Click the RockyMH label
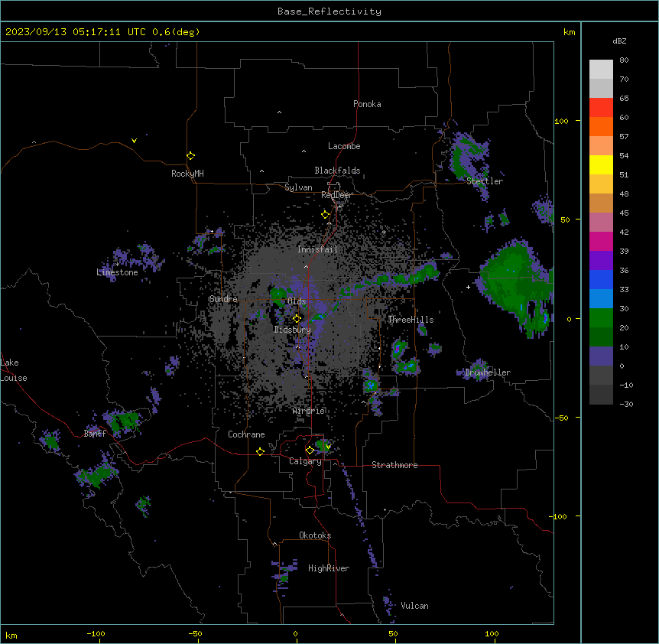The height and width of the screenshot is (644, 659). point(187,173)
